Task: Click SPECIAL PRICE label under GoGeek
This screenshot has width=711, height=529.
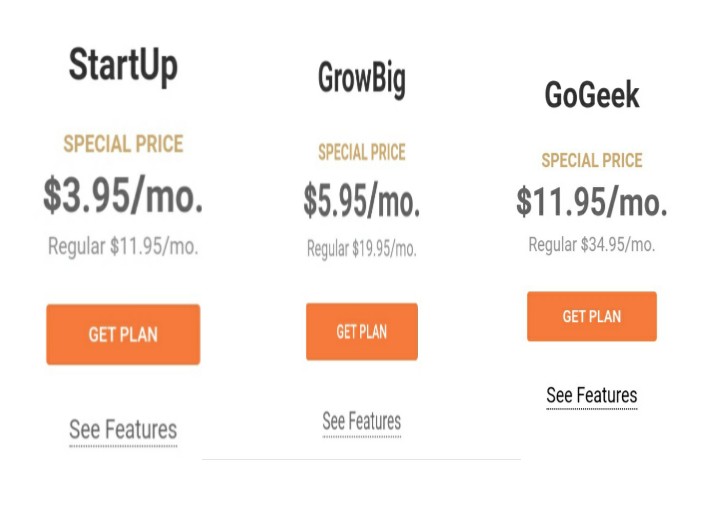Action: point(592,160)
